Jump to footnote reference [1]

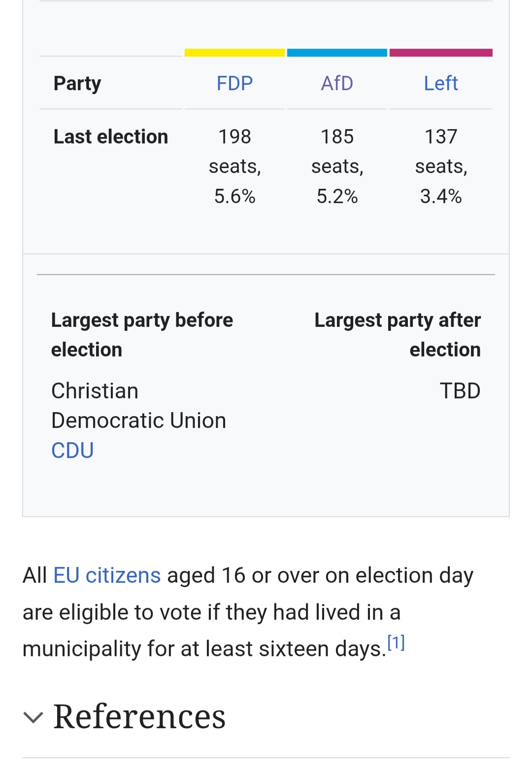click(x=396, y=643)
